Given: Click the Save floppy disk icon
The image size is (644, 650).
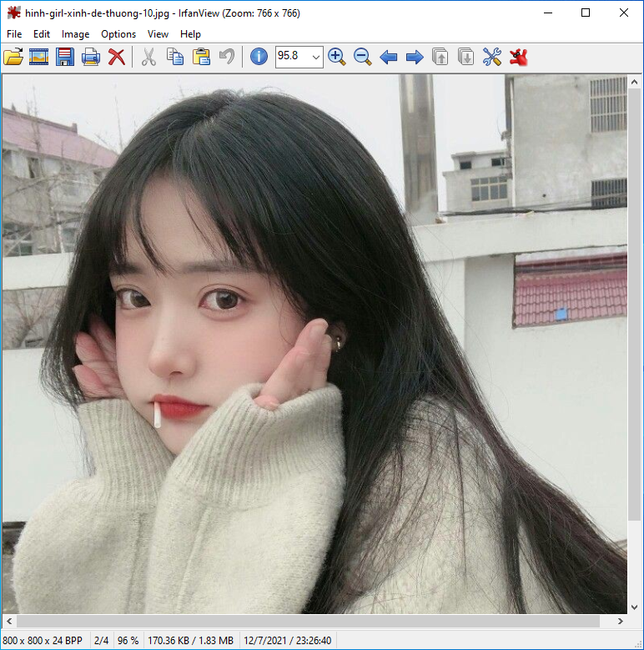Looking at the screenshot, I should 65,57.
